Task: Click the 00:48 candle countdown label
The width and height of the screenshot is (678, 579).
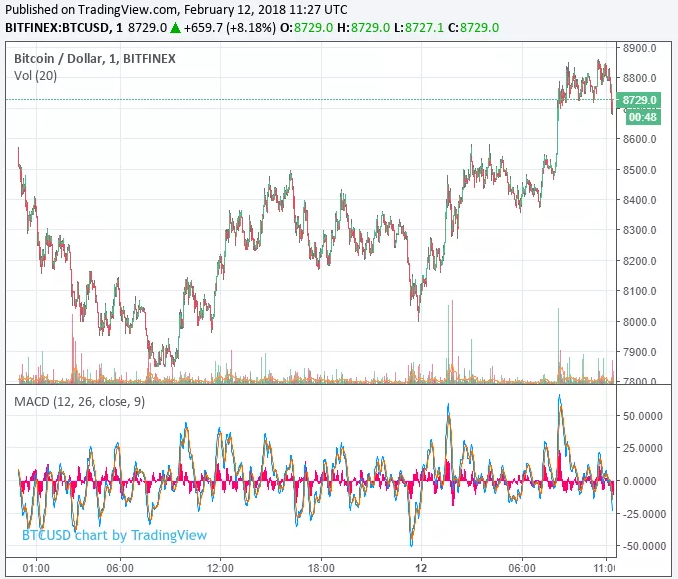Action: pyautogui.click(x=643, y=117)
